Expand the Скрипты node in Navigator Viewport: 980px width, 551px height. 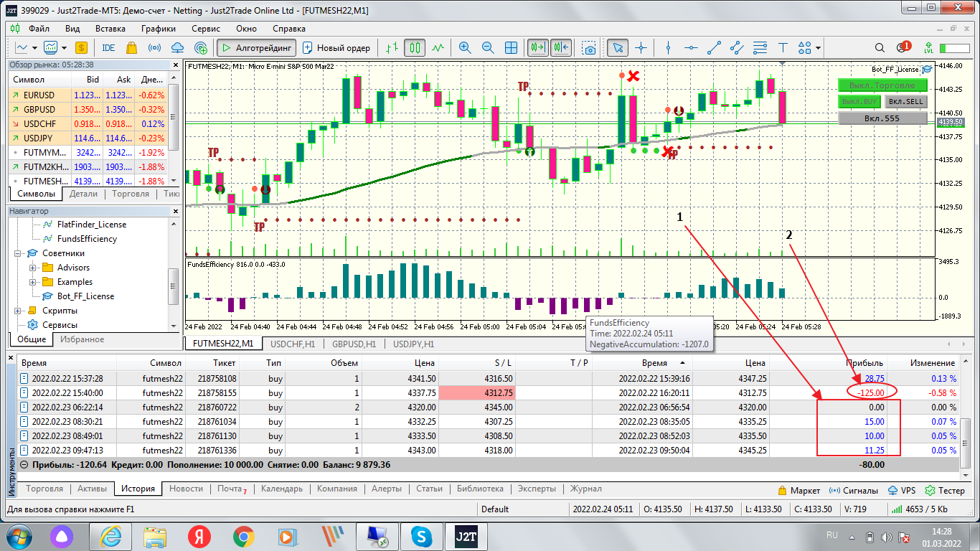(x=18, y=311)
